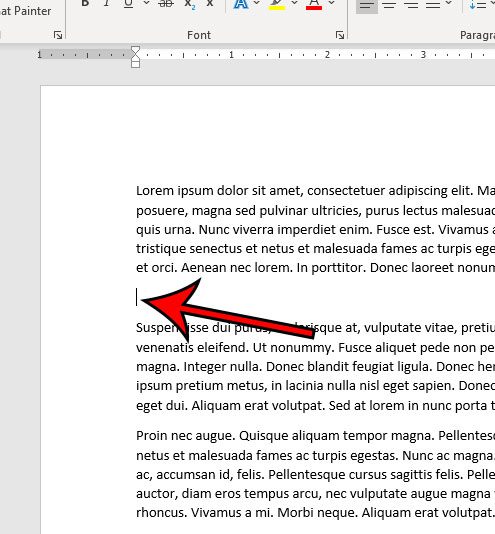Toggle underline formatting
The image size is (495, 534).
128,3
